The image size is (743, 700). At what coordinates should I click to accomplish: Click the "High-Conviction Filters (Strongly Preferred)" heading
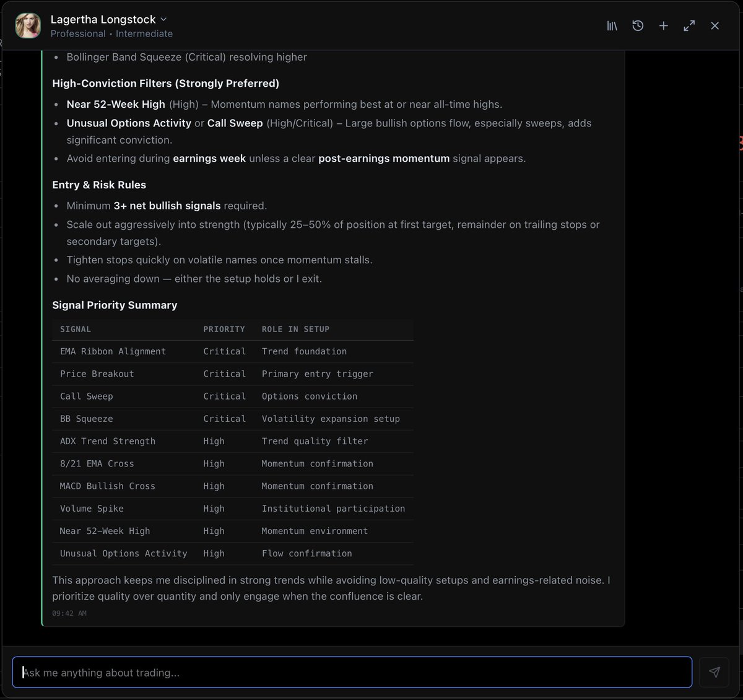coord(165,83)
